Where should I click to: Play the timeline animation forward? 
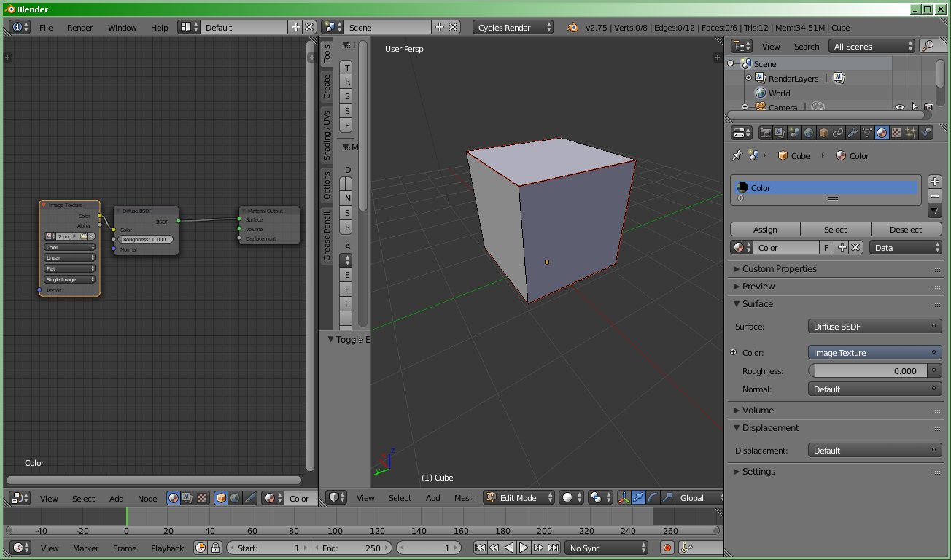point(524,548)
